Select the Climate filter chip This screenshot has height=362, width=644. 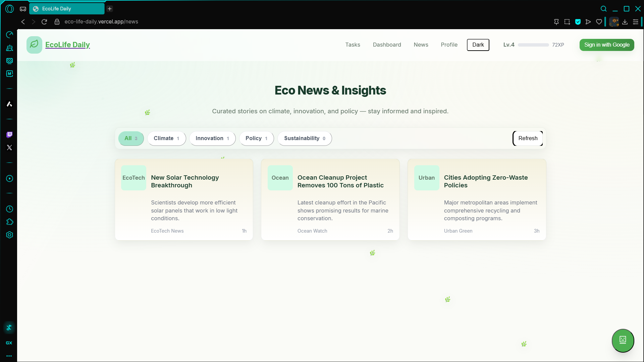click(x=166, y=138)
